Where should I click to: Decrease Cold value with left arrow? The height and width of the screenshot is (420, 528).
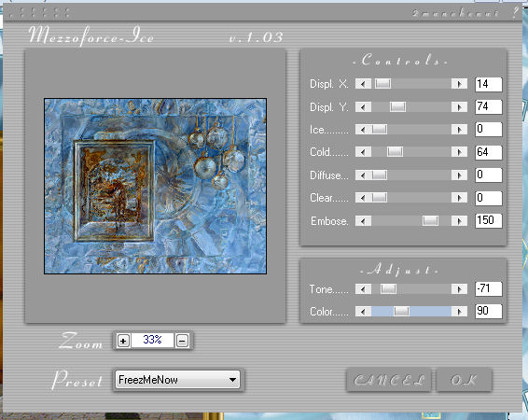click(363, 152)
